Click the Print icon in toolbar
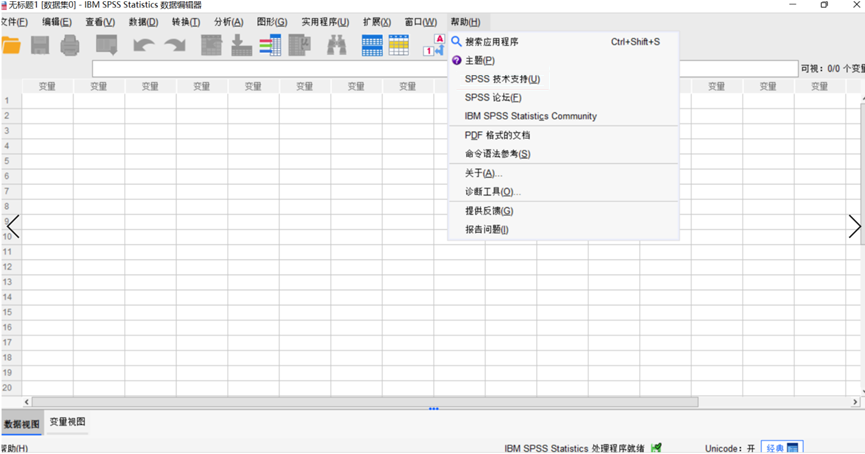The image size is (865, 454). click(x=69, y=45)
